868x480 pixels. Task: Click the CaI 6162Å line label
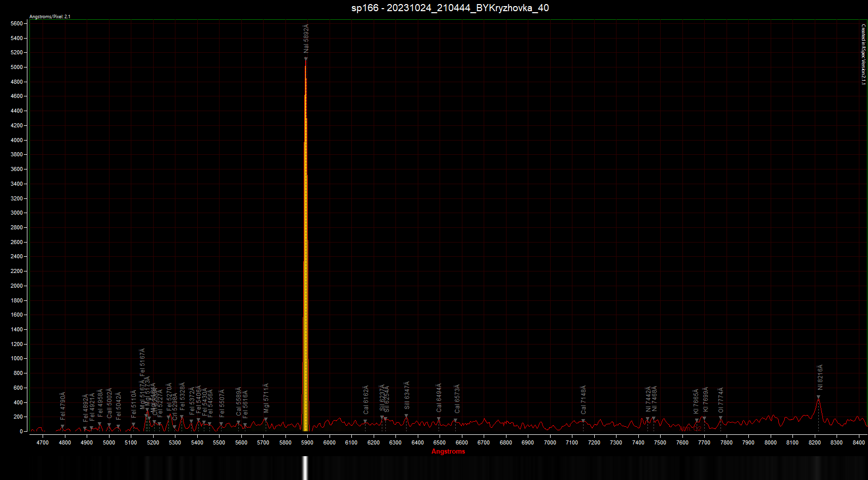click(366, 400)
